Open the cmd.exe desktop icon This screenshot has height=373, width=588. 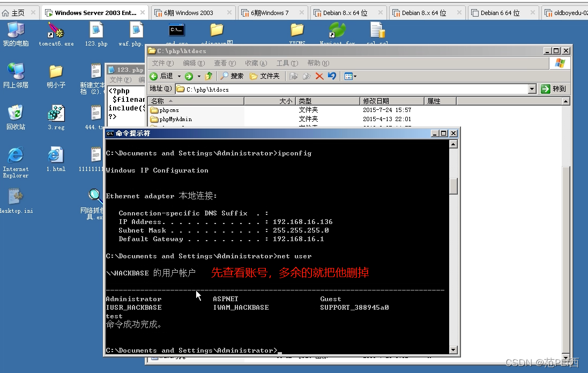click(x=177, y=33)
